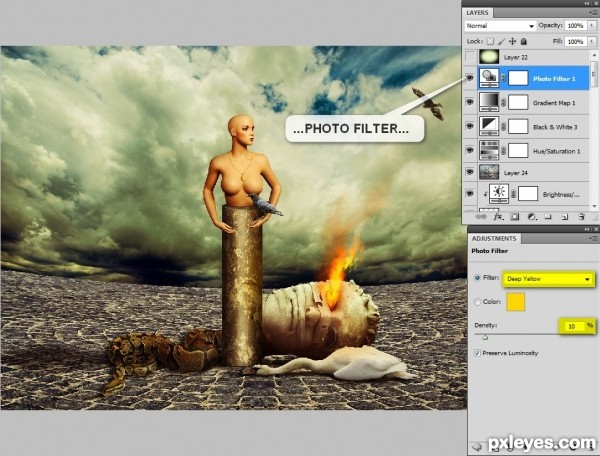Select the Gradient Map 1 layer name
600x456 pixels.
click(x=554, y=103)
